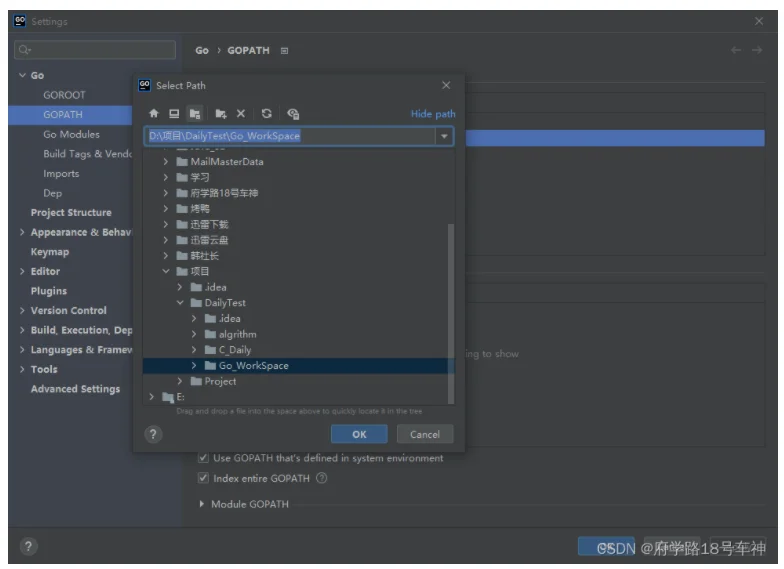
Task: Expand the Tools settings category
Action: click(22, 370)
